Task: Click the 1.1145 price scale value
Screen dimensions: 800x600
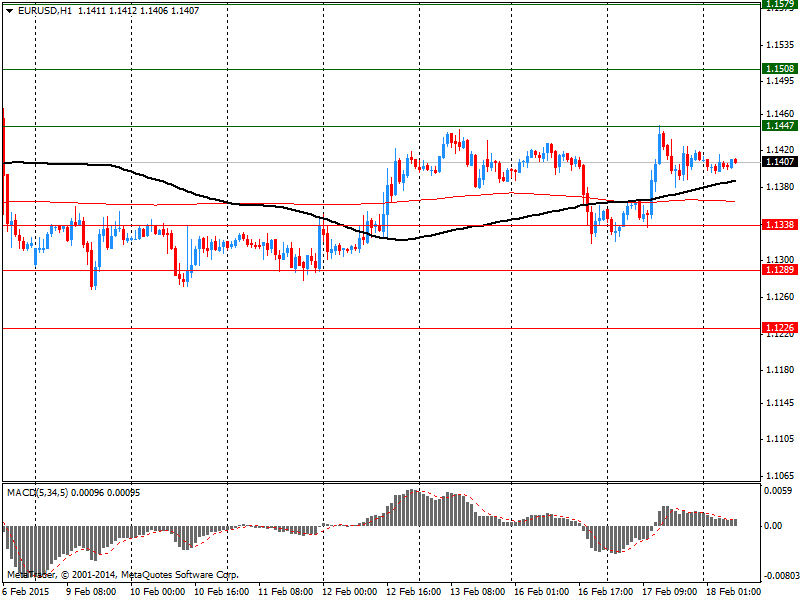Action: click(x=780, y=403)
